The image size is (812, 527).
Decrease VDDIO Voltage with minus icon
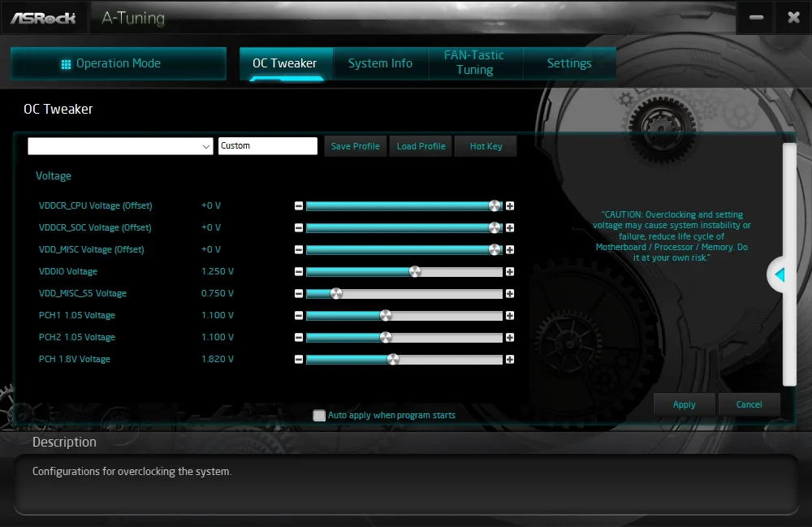click(x=299, y=272)
